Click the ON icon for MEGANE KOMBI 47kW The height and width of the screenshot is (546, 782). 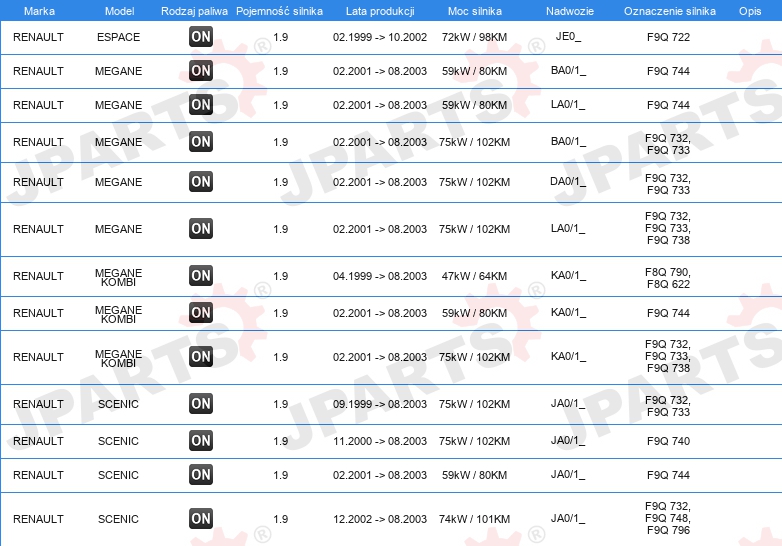pyautogui.click(x=201, y=275)
